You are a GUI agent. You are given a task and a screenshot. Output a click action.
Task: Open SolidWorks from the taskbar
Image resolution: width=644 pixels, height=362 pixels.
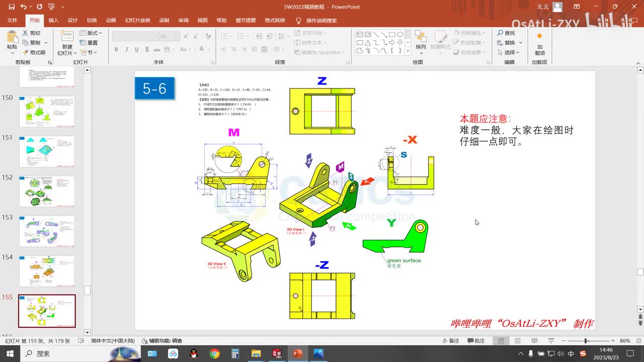tap(277, 353)
